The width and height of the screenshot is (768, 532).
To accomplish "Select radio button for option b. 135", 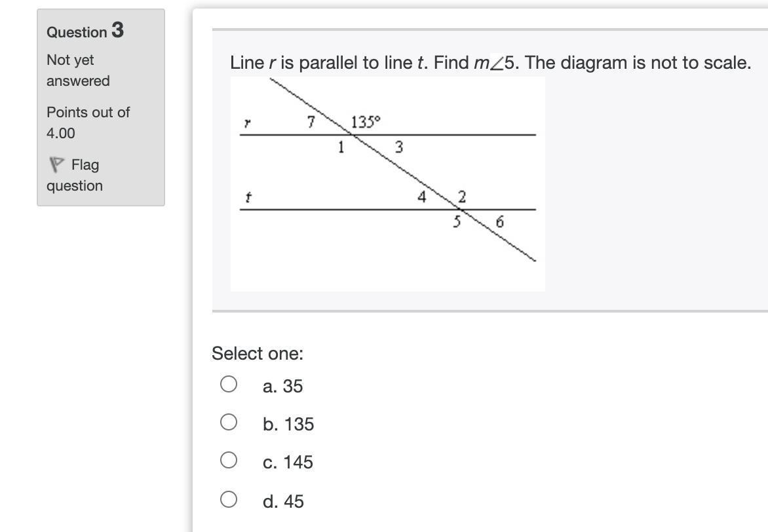I will (228, 422).
